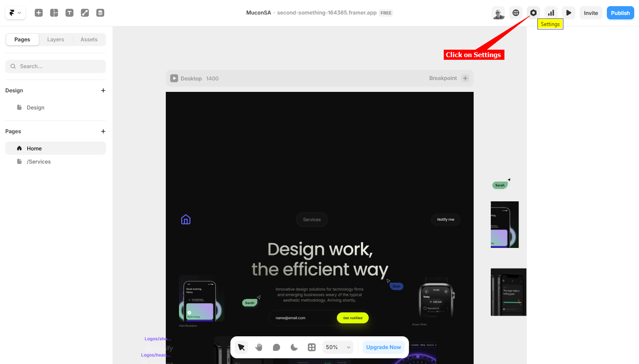Click the second-something-164365.framer.app domain text
Screen dimensions: 639x364
coord(327,13)
